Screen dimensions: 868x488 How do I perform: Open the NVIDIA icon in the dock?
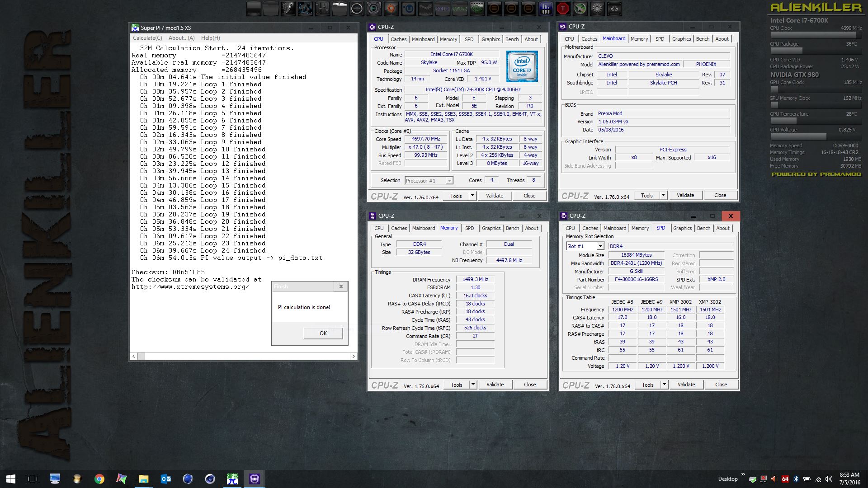coord(477,9)
